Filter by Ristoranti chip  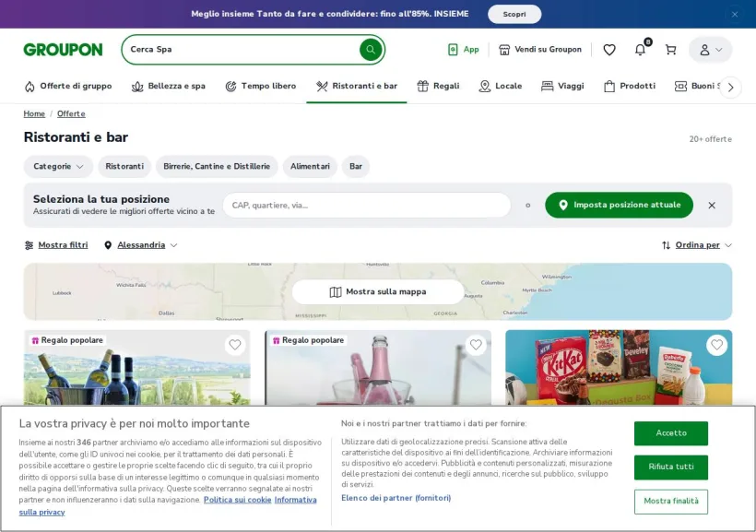pos(124,166)
